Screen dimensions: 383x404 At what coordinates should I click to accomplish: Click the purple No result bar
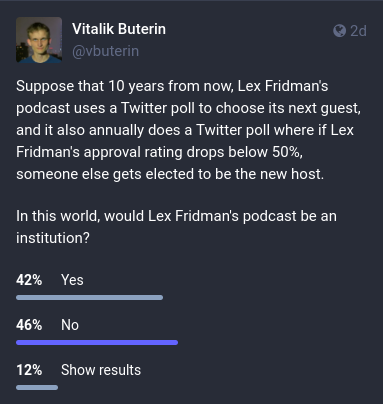pyautogui.click(x=97, y=342)
